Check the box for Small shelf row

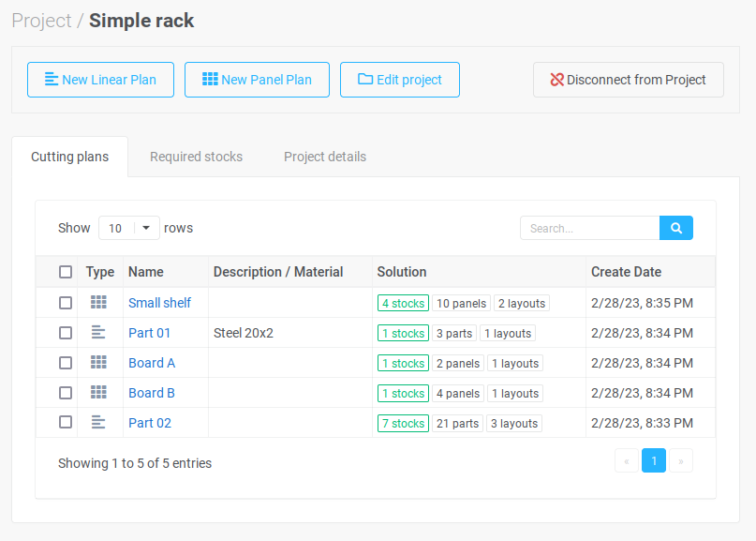click(x=66, y=303)
